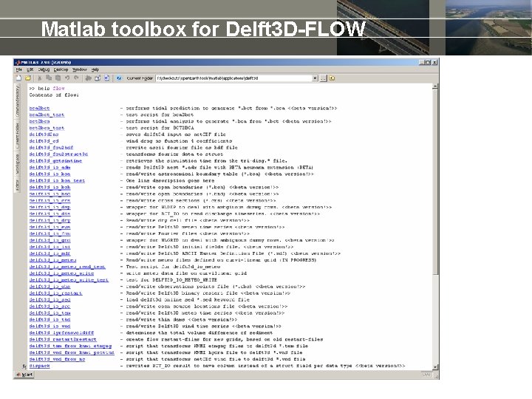Show the Editor side tab
The image size is (532, 399).
pyautogui.click(x=18, y=185)
